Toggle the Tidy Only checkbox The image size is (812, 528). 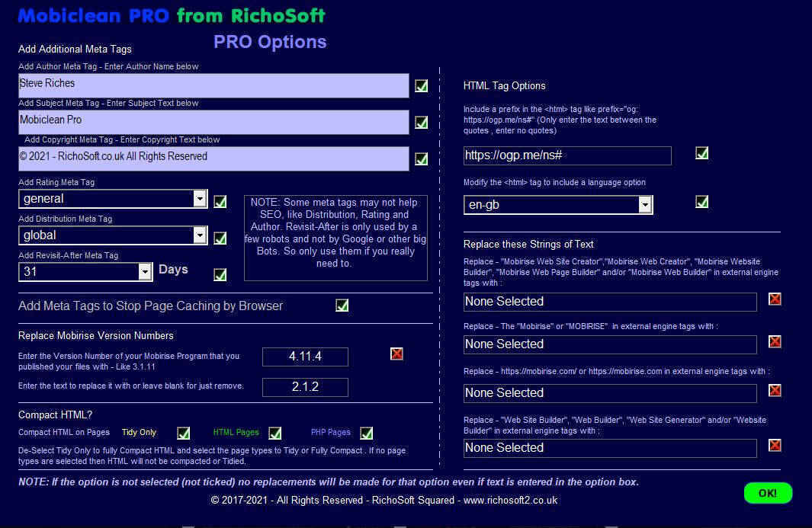[183, 434]
